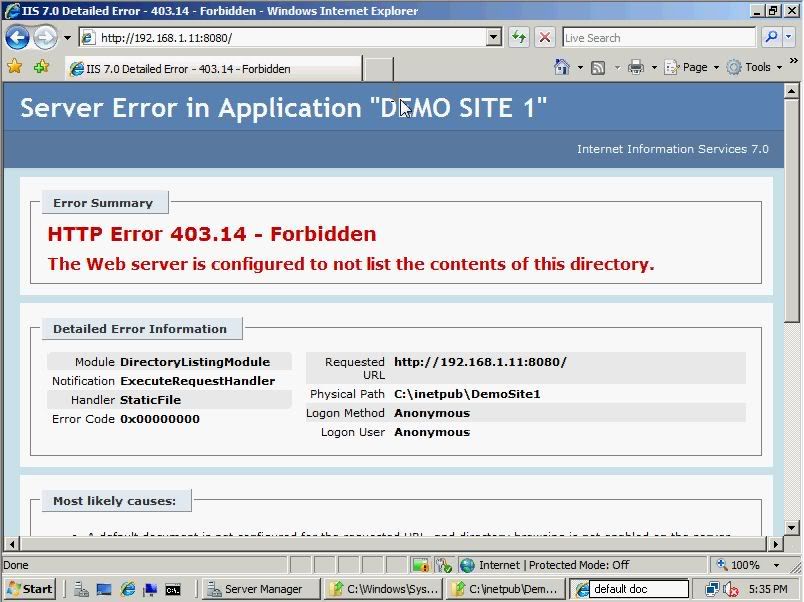Image resolution: width=804 pixels, height=602 pixels.
Task: Click the browser Forward arrow button
Action: 46,37
